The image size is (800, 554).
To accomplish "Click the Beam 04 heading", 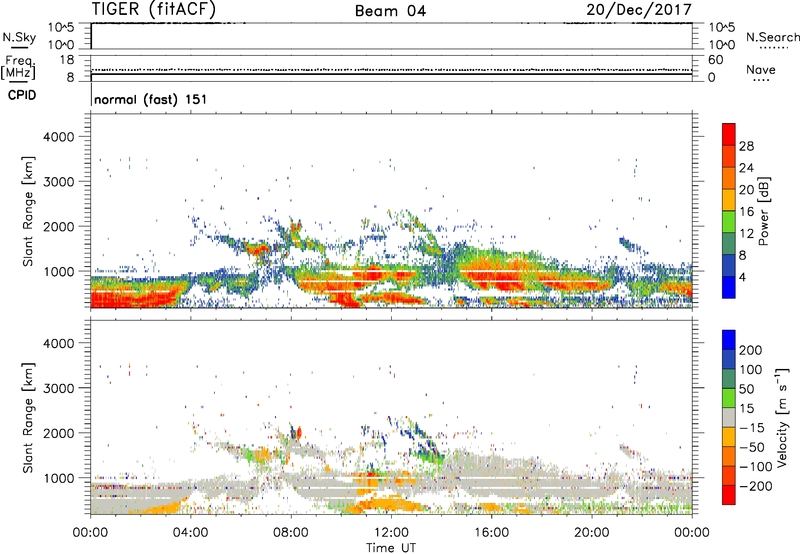I will pos(390,11).
